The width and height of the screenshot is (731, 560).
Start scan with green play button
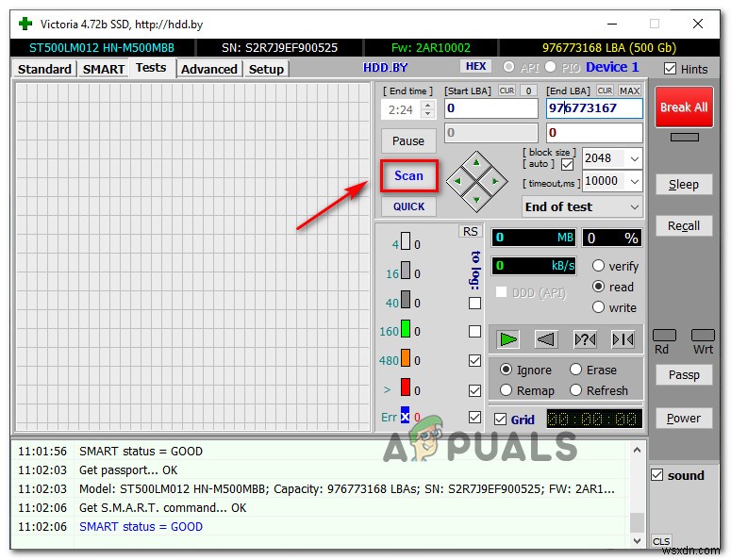(507, 339)
